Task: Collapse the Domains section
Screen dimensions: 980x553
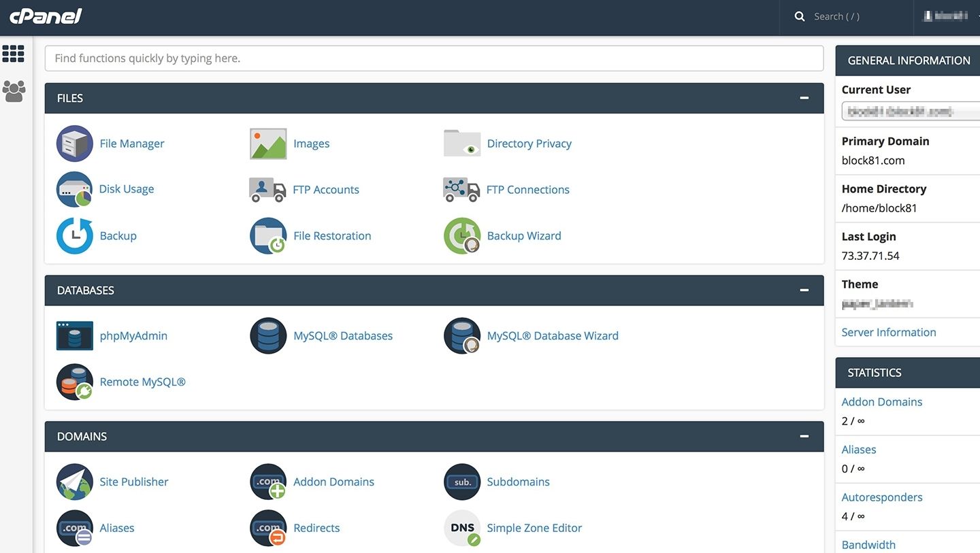Action: pyautogui.click(x=804, y=437)
